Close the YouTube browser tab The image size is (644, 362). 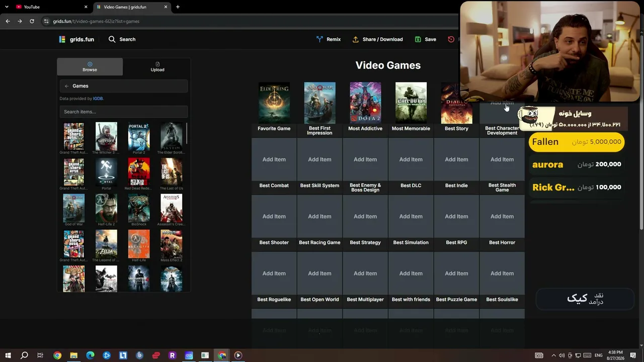86,7
